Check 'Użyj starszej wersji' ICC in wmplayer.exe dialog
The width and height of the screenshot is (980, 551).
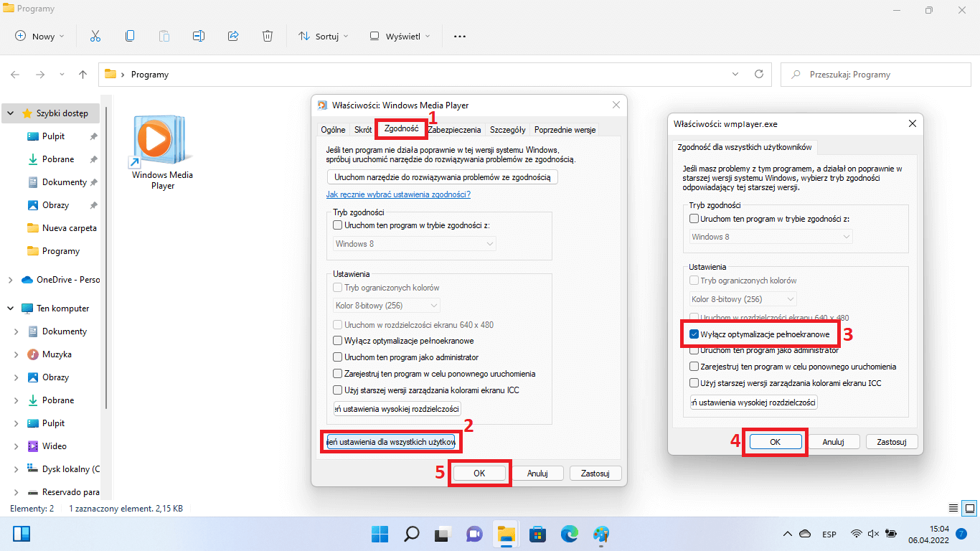[x=694, y=383]
